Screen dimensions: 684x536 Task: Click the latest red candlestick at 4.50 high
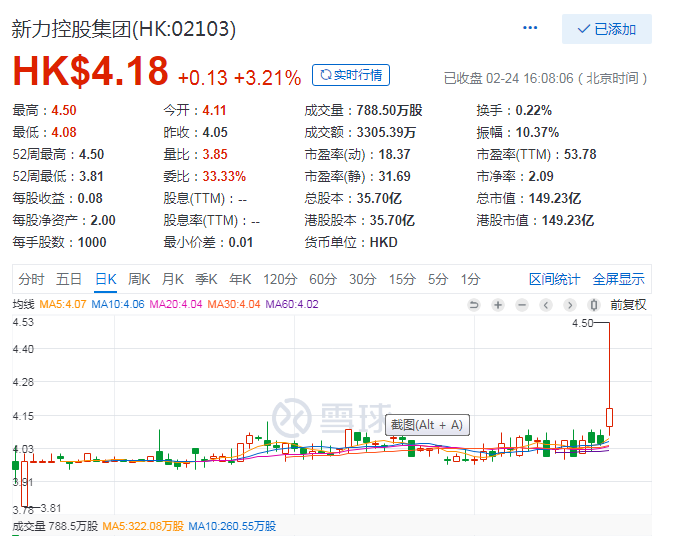(609, 418)
